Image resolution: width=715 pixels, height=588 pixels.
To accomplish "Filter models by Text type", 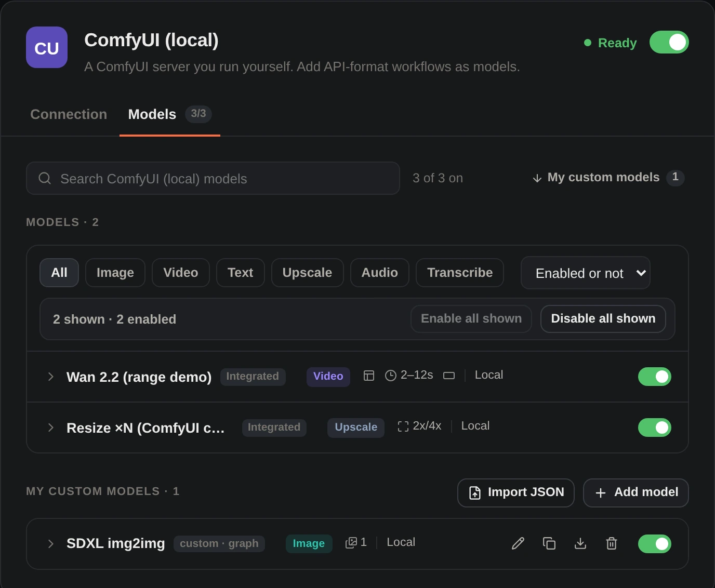I will tap(241, 273).
